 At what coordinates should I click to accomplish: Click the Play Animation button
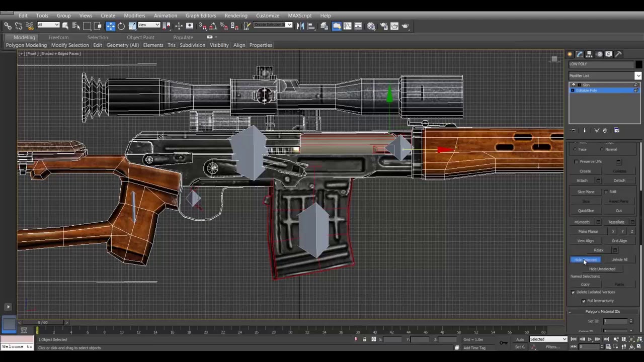(x=590, y=339)
